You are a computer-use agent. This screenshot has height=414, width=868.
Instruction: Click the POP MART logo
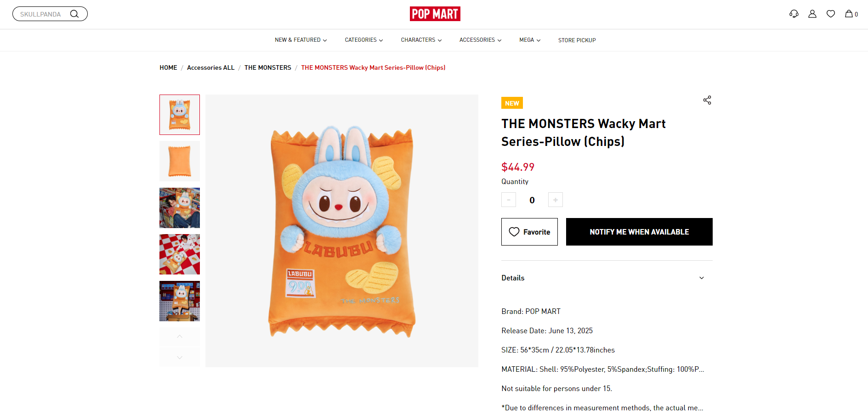pos(435,14)
